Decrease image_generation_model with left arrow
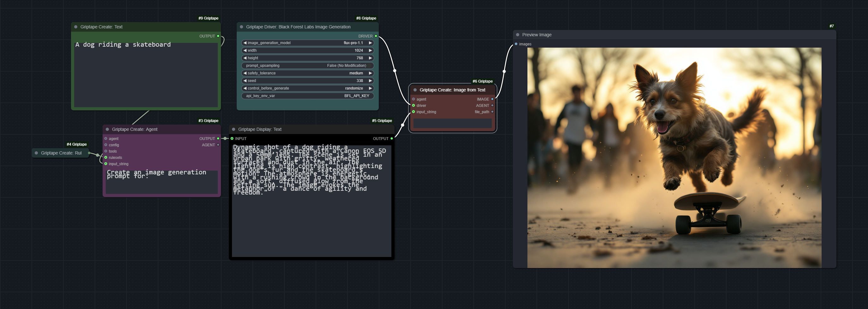The width and height of the screenshot is (868, 309). click(x=245, y=43)
